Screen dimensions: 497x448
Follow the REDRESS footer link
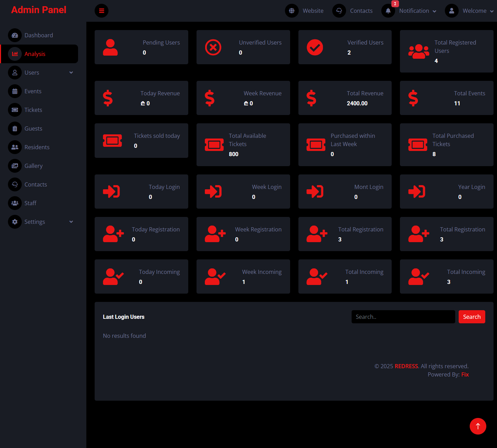(x=406, y=366)
